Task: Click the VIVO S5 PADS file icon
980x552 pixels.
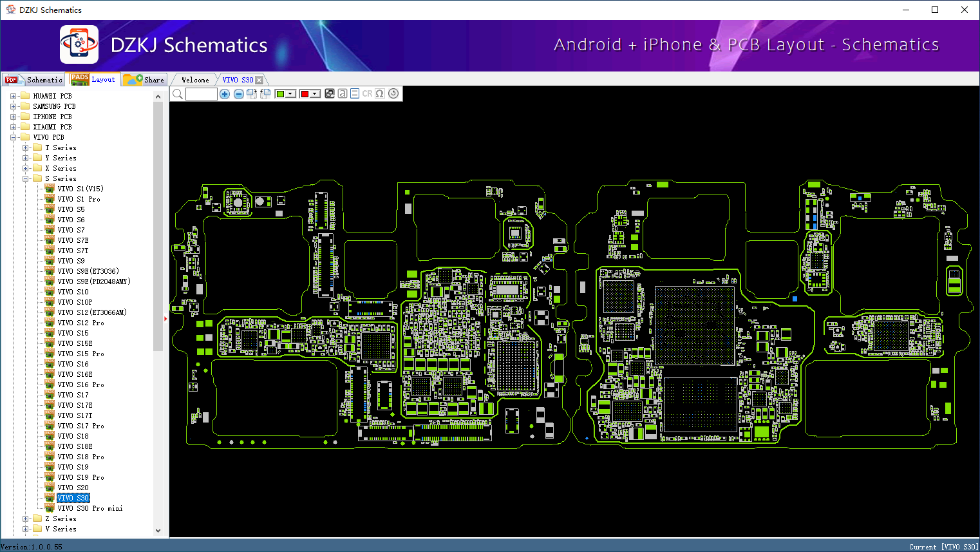Action: [50, 209]
